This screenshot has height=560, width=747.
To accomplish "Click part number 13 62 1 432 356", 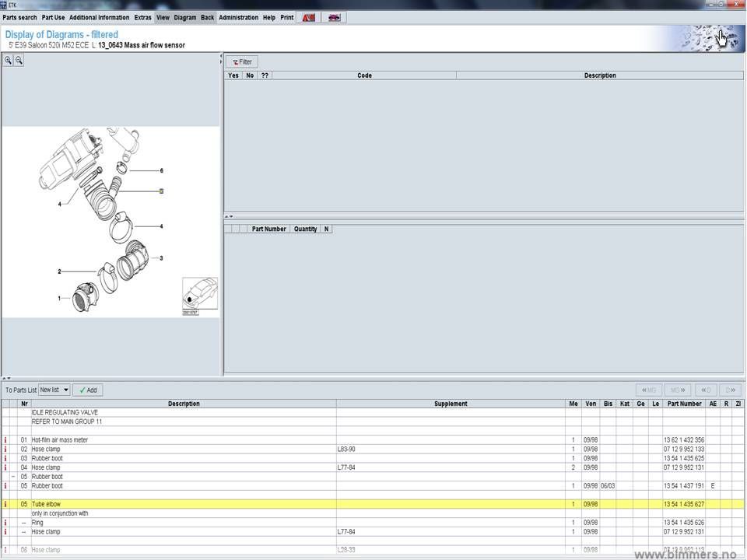I will [x=684, y=440].
